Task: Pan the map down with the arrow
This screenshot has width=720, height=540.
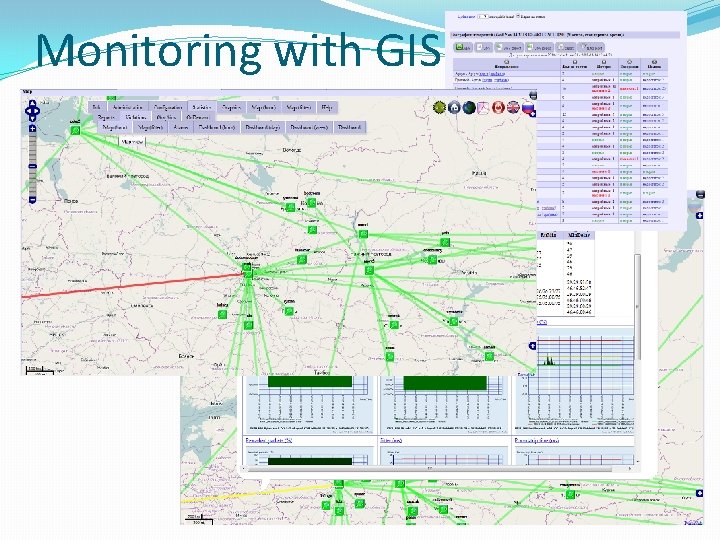Action: 32,118
